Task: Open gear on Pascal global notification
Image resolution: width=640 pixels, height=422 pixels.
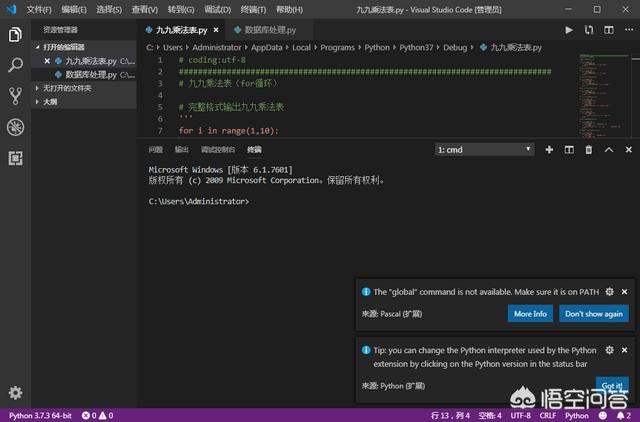Action: click(609, 291)
